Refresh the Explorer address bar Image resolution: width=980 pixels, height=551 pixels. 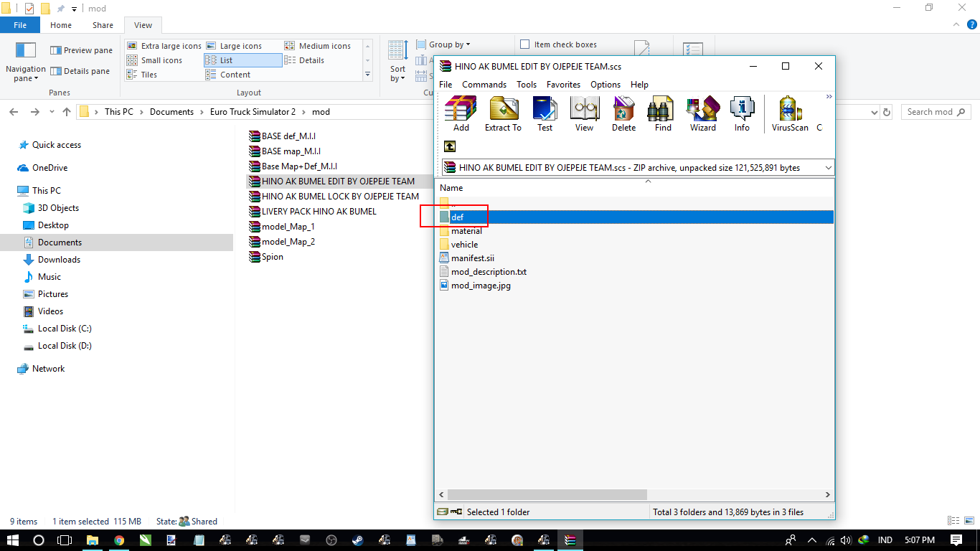(887, 112)
